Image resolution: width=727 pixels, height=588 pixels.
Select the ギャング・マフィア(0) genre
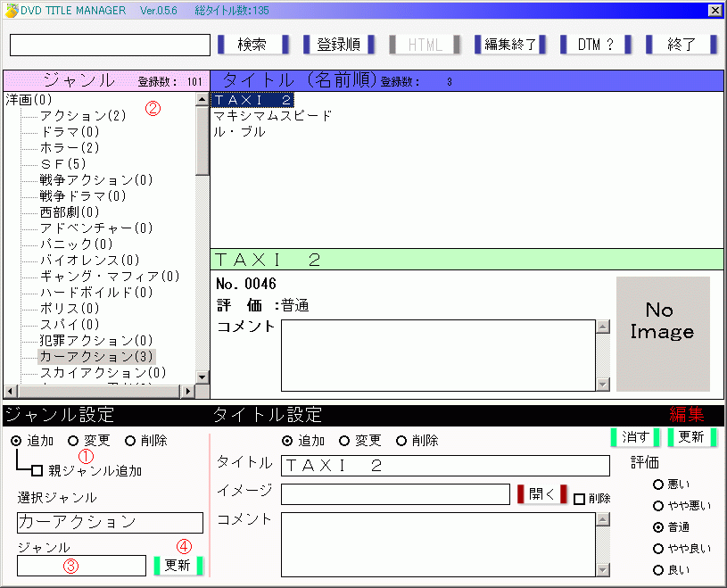tap(110, 276)
